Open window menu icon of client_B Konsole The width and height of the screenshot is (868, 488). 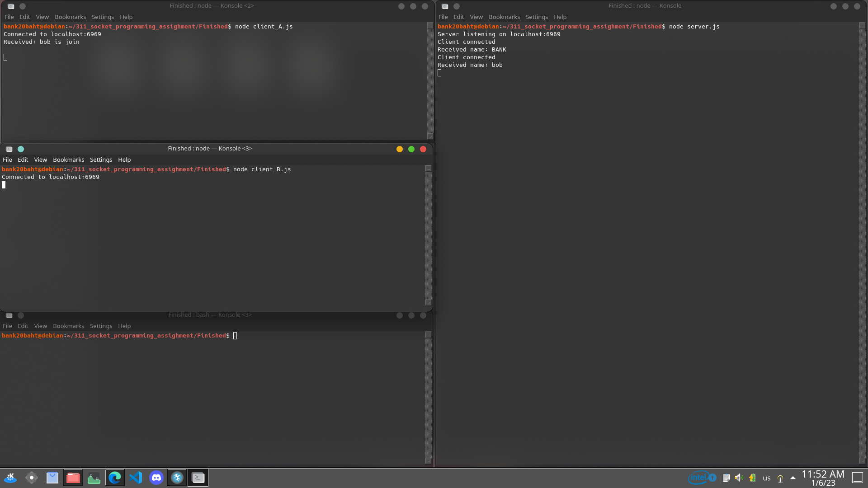point(9,149)
